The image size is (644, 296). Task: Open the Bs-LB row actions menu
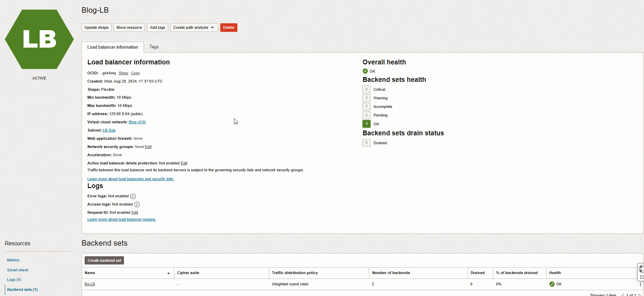tap(640, 284)
